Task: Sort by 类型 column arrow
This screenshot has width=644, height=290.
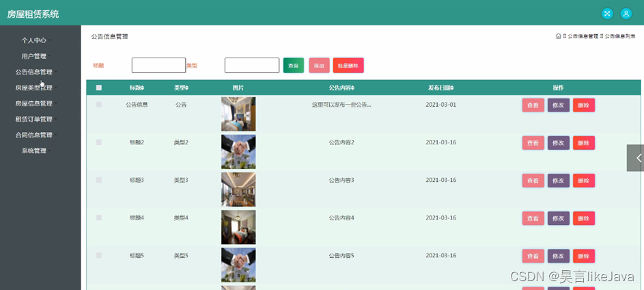Action: [x=187, y=88]
